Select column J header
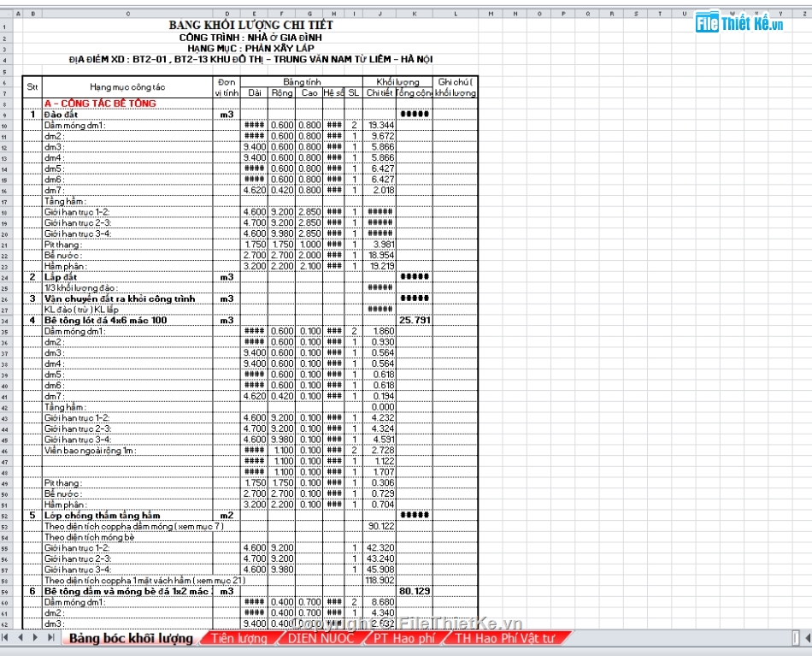Viewport: 812px width, 656px height. click(380, 14)
